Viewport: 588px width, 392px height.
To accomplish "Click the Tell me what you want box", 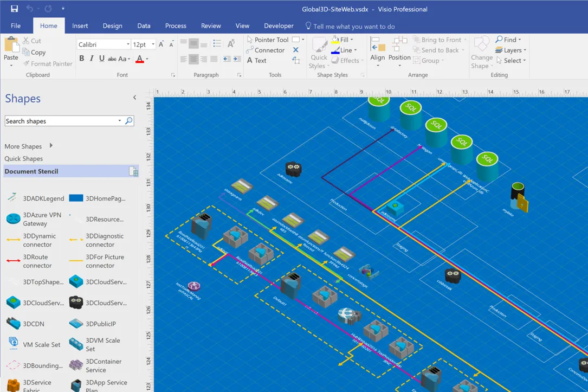I will (350, 26).
